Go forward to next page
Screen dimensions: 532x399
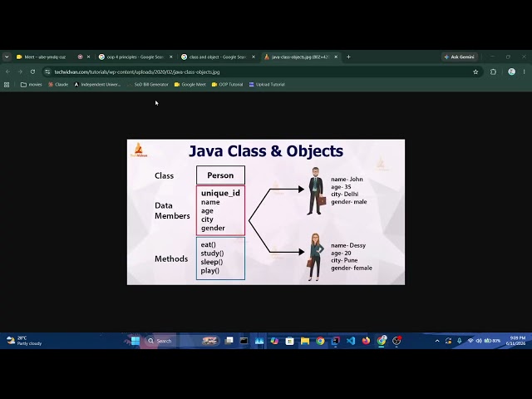click(20, 72)
